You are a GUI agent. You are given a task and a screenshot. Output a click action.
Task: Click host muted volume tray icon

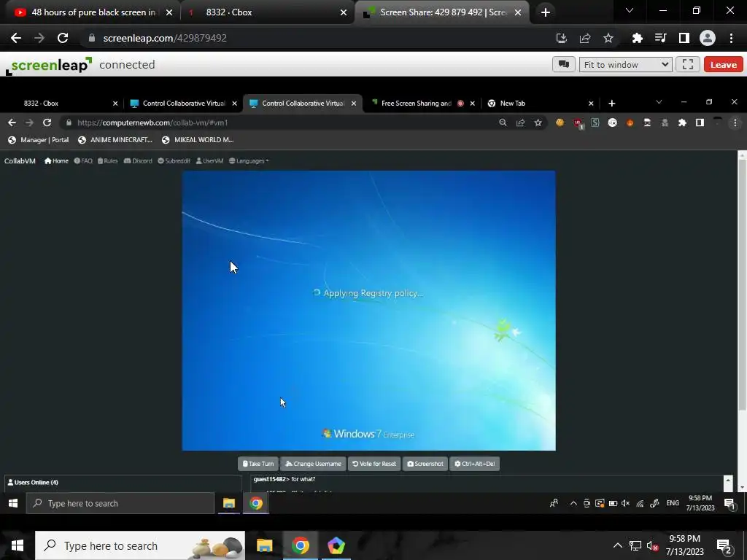pyautogui.click(x=653, y=546)
